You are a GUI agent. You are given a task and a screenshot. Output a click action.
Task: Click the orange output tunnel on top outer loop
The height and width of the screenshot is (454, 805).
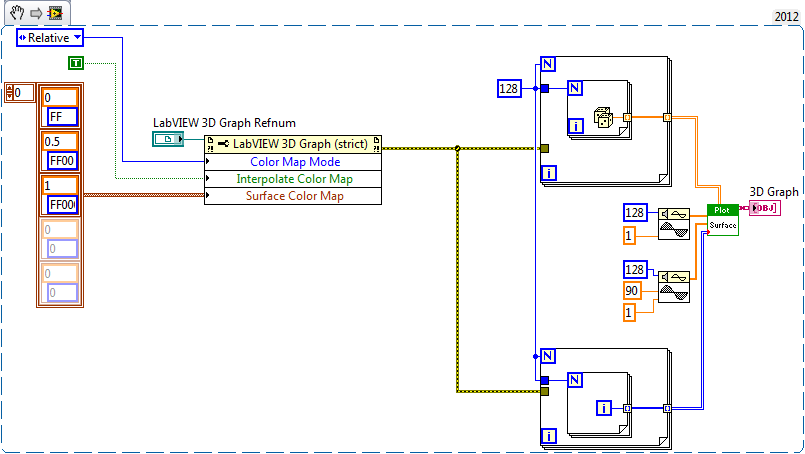[x=667, y=118]
